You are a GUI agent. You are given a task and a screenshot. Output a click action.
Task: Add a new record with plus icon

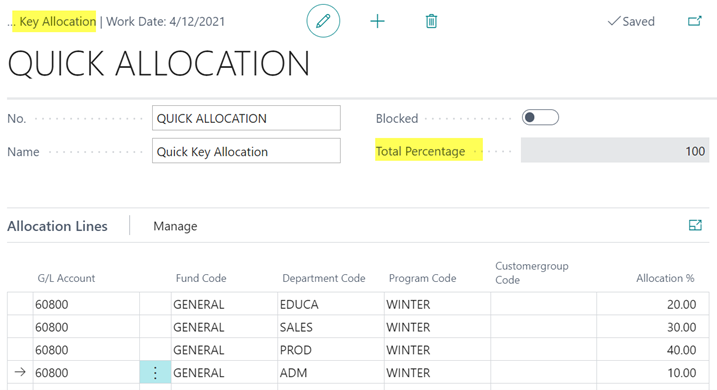377,21
